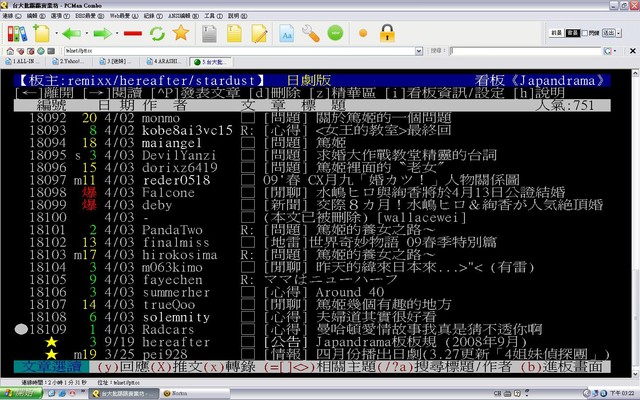Switch to the 4 ARASHI tab
The image size is (640, 400).
point(163,62)
